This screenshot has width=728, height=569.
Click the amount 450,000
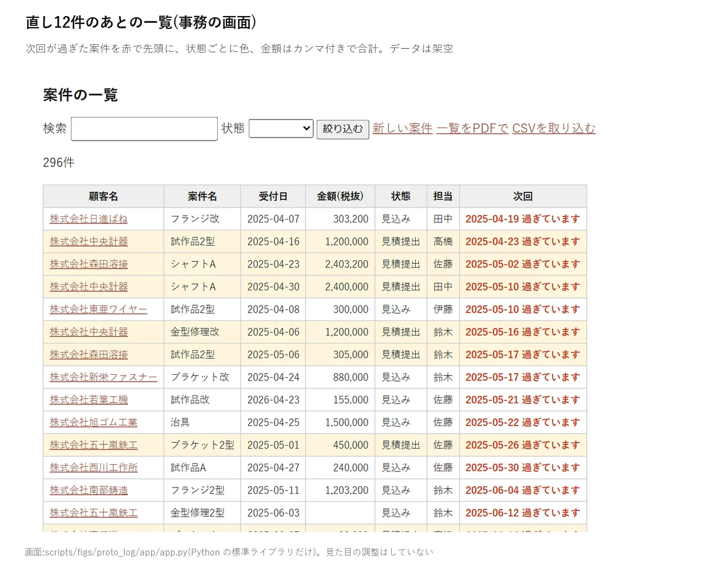point(350,445)
